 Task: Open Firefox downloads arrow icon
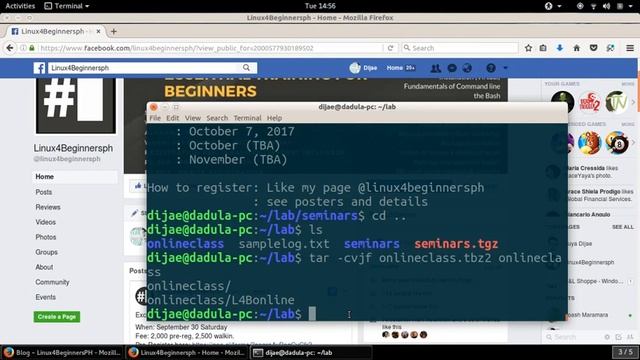[560, 48]
